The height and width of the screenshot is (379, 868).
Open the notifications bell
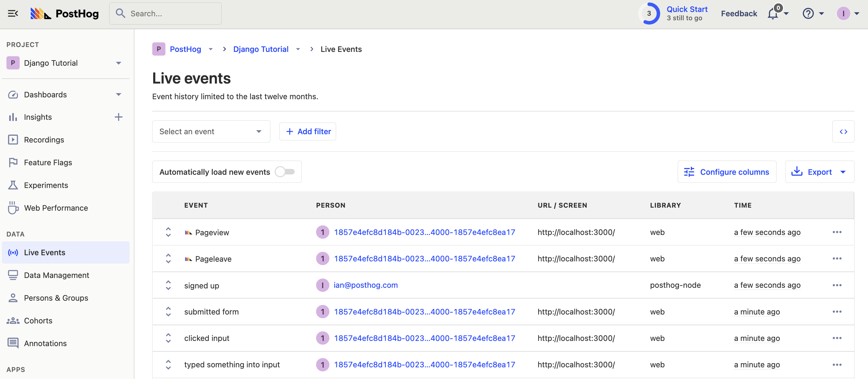(773, 14)
